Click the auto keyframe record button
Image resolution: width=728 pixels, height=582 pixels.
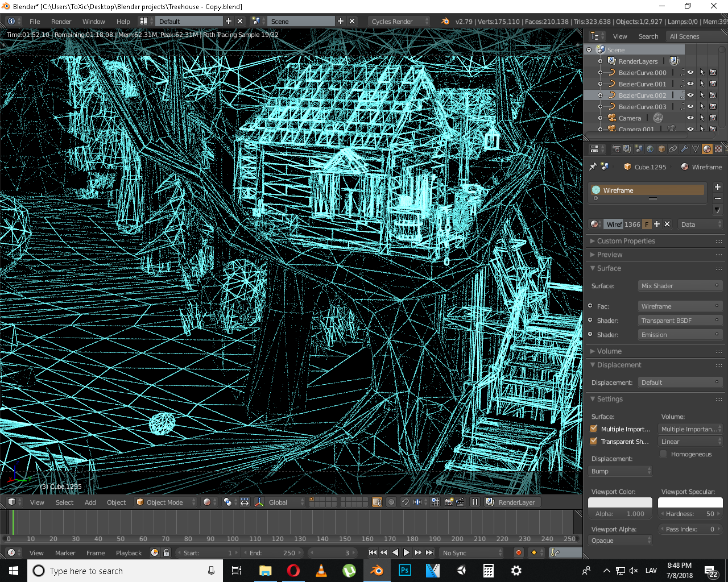click(x=518, y=552)
